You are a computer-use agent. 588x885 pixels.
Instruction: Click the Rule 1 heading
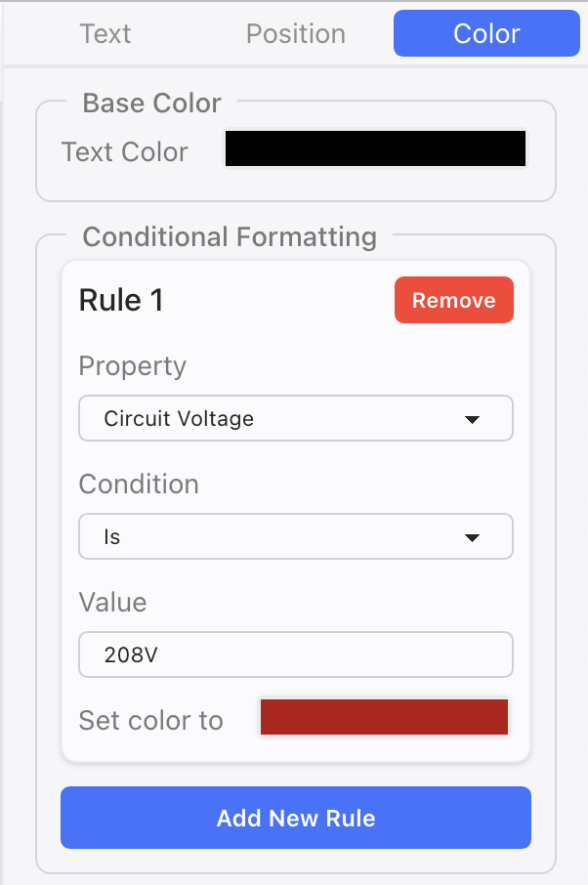click(x=121, y=300)
